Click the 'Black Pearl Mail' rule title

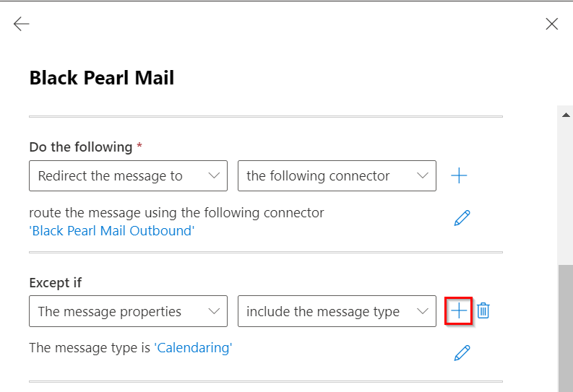click(102, 78)
